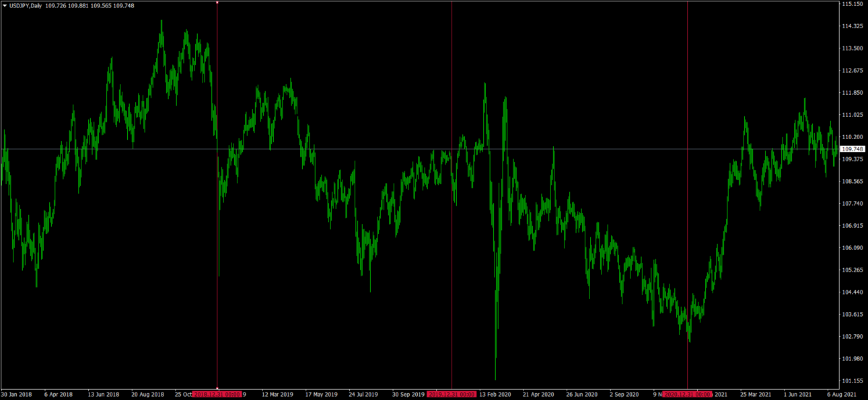Screen dimensions: 868x400
Task: Click the 6 Apr 2018 date label
Action: pos(59,395)
